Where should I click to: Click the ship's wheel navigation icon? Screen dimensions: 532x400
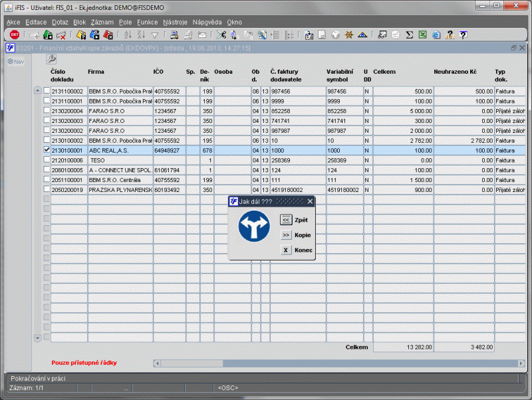(x=348, y=35)
